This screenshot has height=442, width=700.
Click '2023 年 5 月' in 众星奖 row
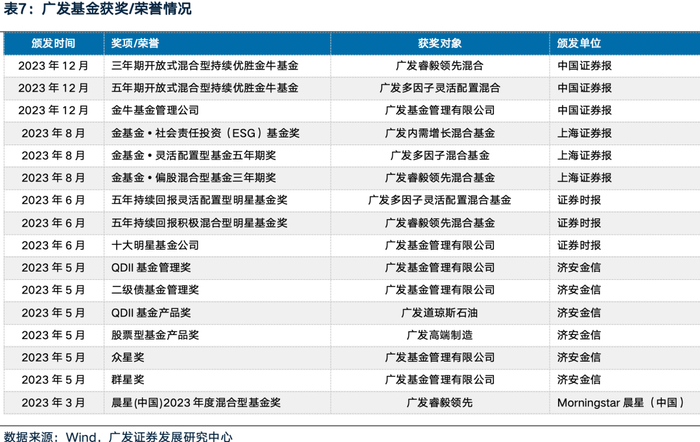[x=53, y=357]
